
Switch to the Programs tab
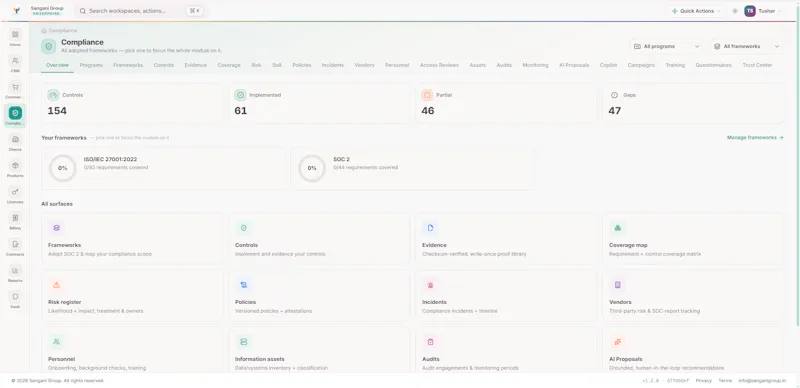tap(91, 65)
